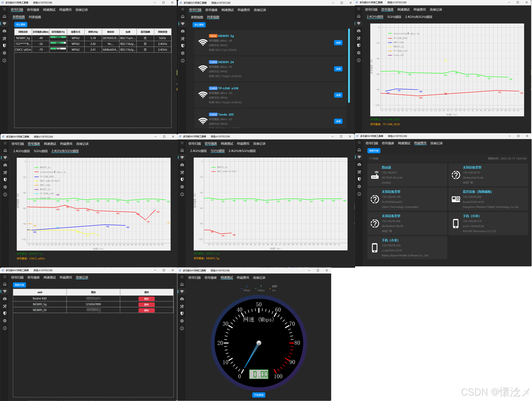
Task: Switch to 列表视图 tab above the network table
Action: pyautogui.click(x=35, y=17)
